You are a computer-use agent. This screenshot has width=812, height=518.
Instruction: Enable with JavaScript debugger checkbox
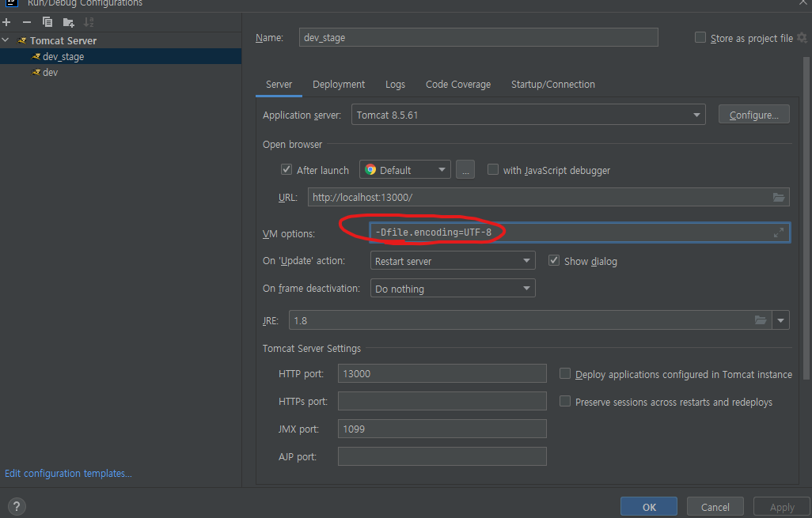493,169
